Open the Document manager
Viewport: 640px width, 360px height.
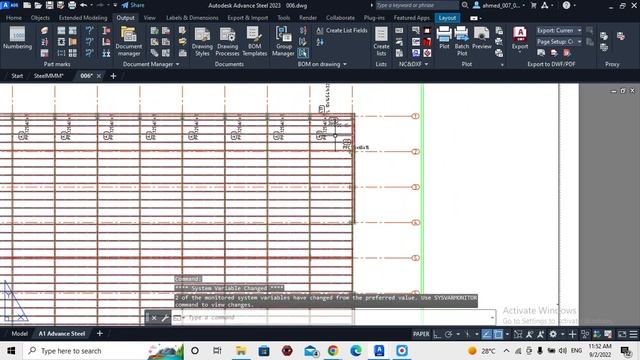129,41
